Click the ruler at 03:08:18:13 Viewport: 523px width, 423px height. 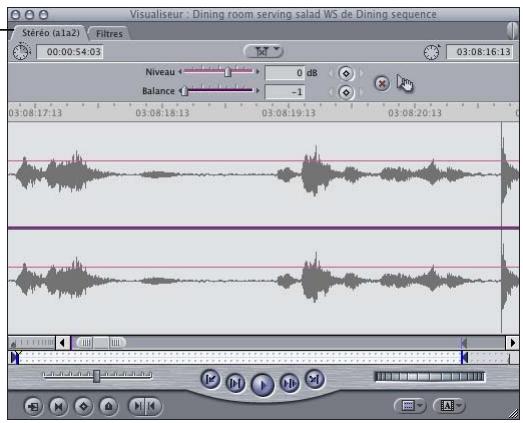pyautogui.click(x=162, y=113)
